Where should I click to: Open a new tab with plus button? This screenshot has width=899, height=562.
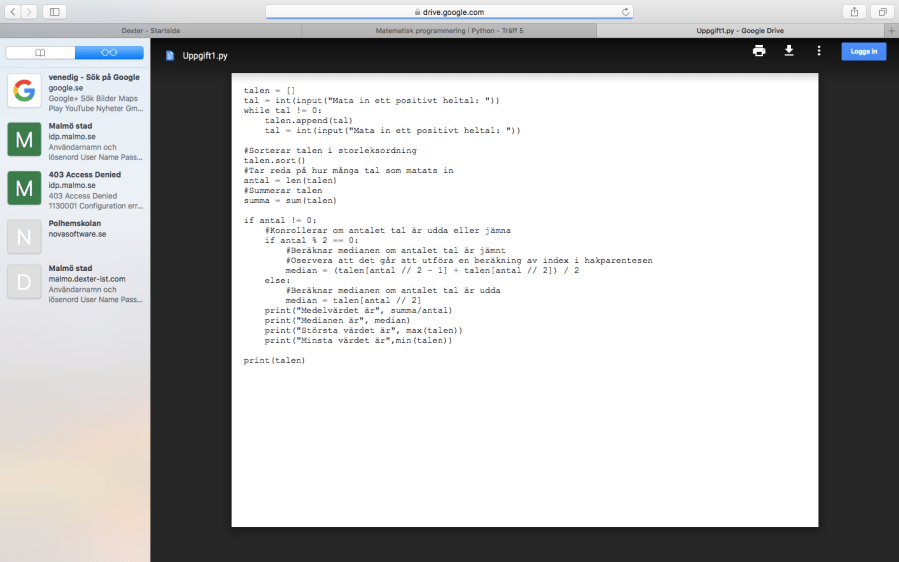click(x=891, y=31)
